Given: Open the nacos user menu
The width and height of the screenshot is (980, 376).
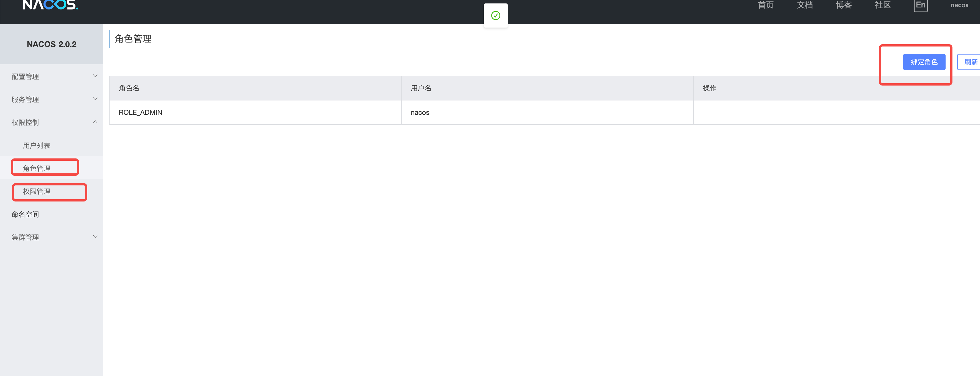Looking at the screenshot, I should (x=959, y=5).
